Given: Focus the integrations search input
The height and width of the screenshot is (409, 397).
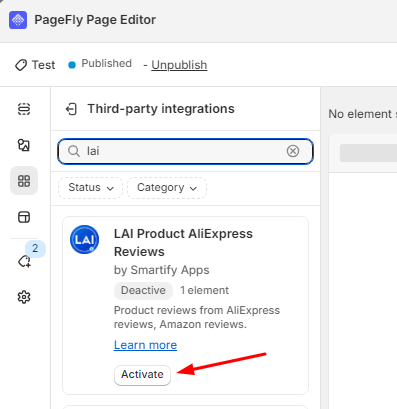Looking at the screenshot, I should tap(185, 151).
